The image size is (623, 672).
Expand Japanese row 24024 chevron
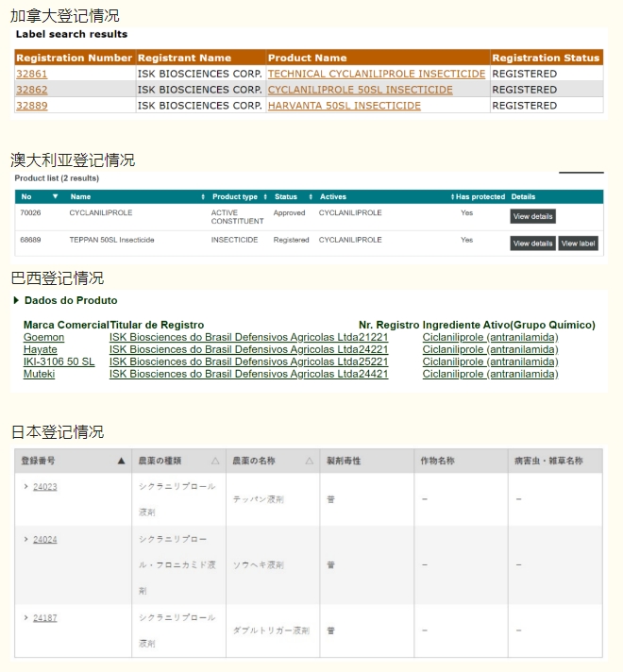[x=25, y=539]
